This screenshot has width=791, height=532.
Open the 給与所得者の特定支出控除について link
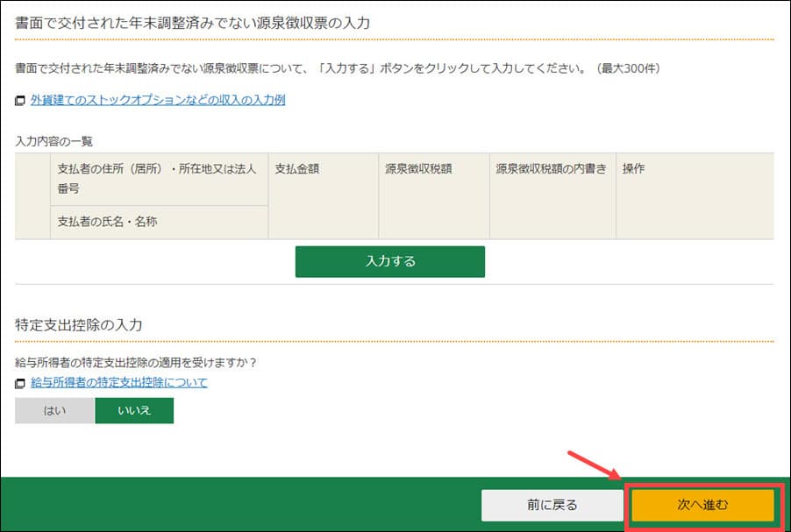pos(119,383)
